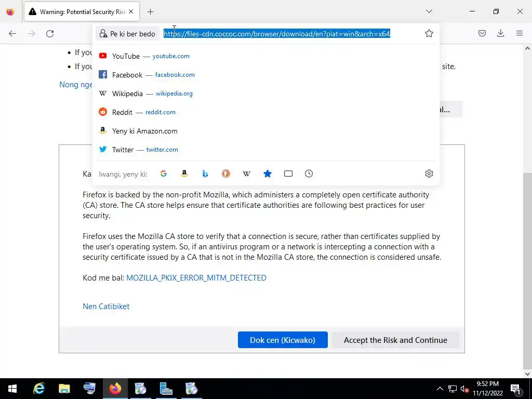
Task: Launch Internet Explorer from the taskbar
Action: point(38,389)
